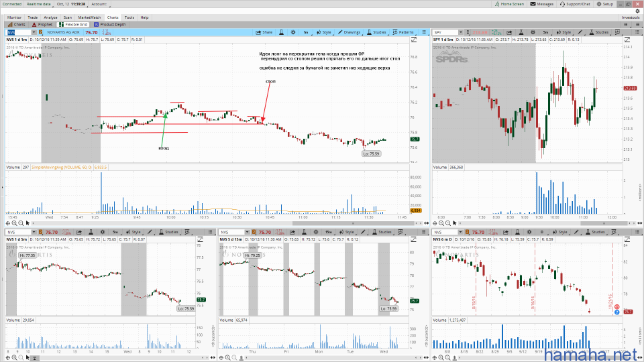Click the list menu icon in bottom-middle NVS chart
The width and height of the screenshot is (644, 362).
[x=423, y=232]
